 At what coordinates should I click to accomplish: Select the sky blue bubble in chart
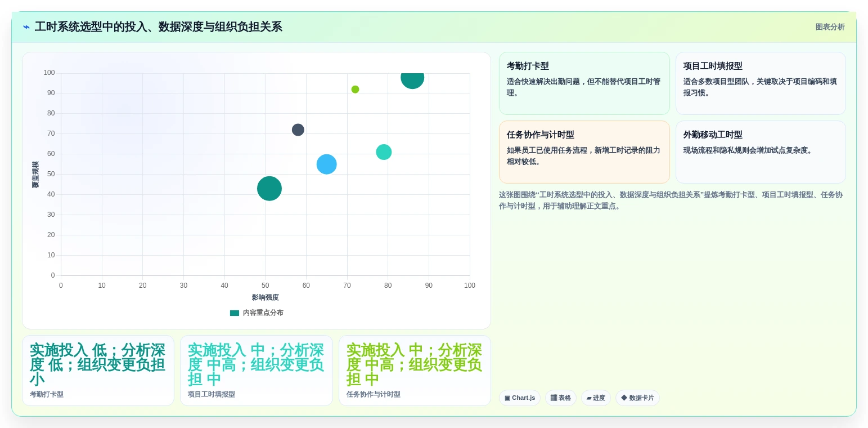point(327,164)
